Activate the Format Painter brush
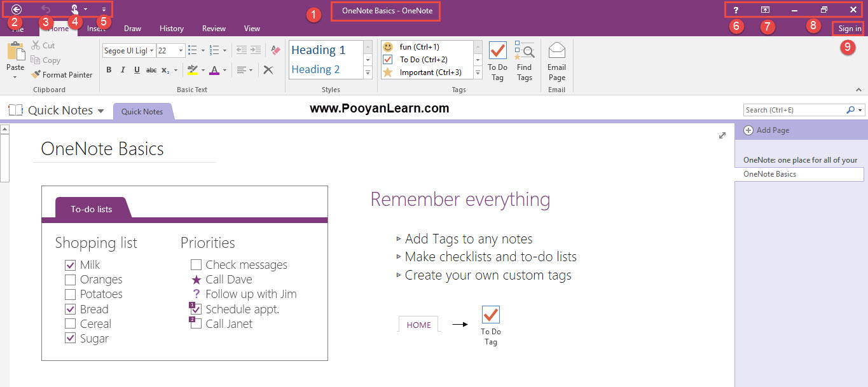868x387 pixels. point(62,74)
